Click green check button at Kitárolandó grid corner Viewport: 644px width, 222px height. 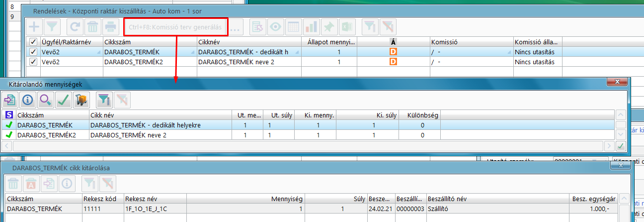621,146
